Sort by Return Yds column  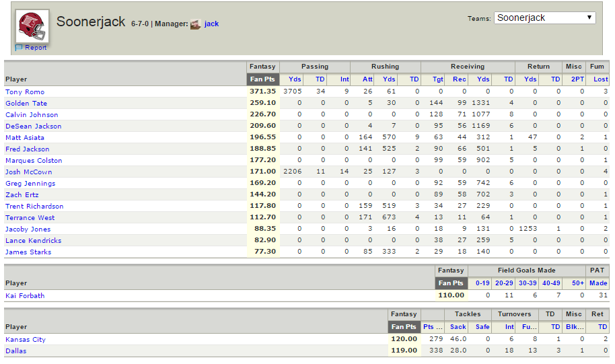[x=530, y=79]
